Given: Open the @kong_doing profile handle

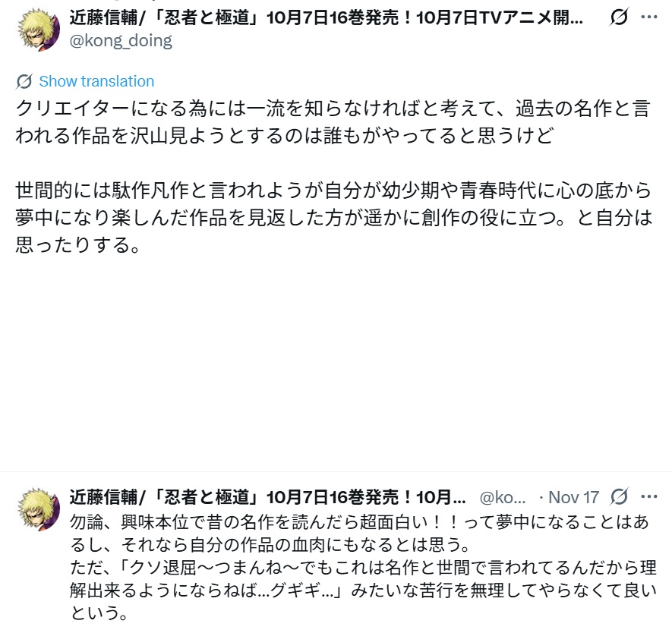Looking at the screenshot, I should click(121, 41).
